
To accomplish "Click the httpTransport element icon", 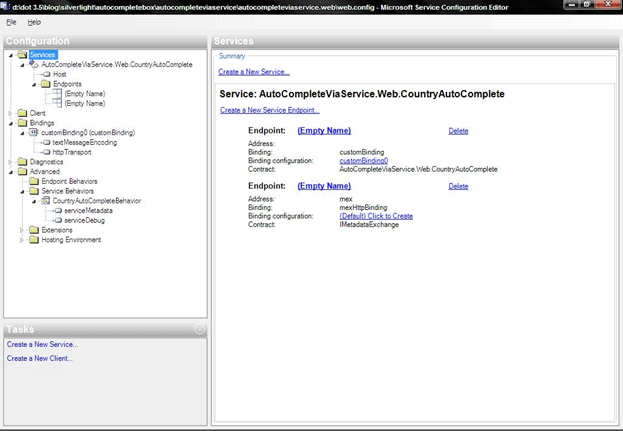I will (x=46, y=152).
